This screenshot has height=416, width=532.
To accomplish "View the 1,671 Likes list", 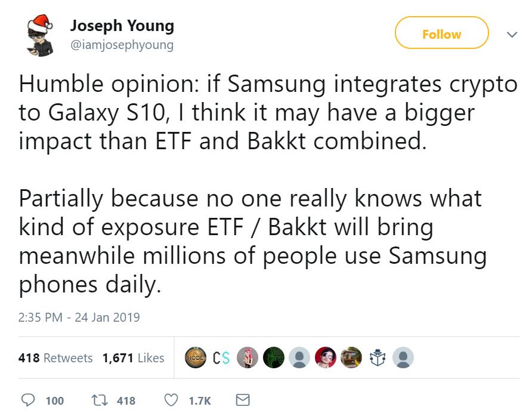I will click(133, 358).
